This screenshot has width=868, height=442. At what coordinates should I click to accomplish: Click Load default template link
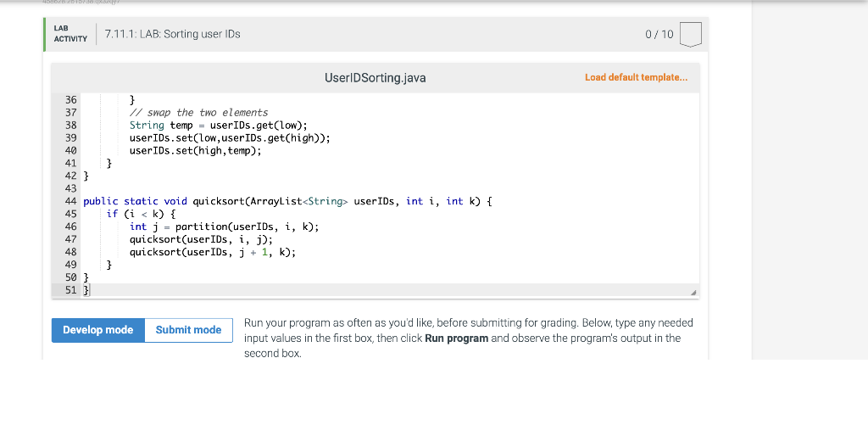636,77
